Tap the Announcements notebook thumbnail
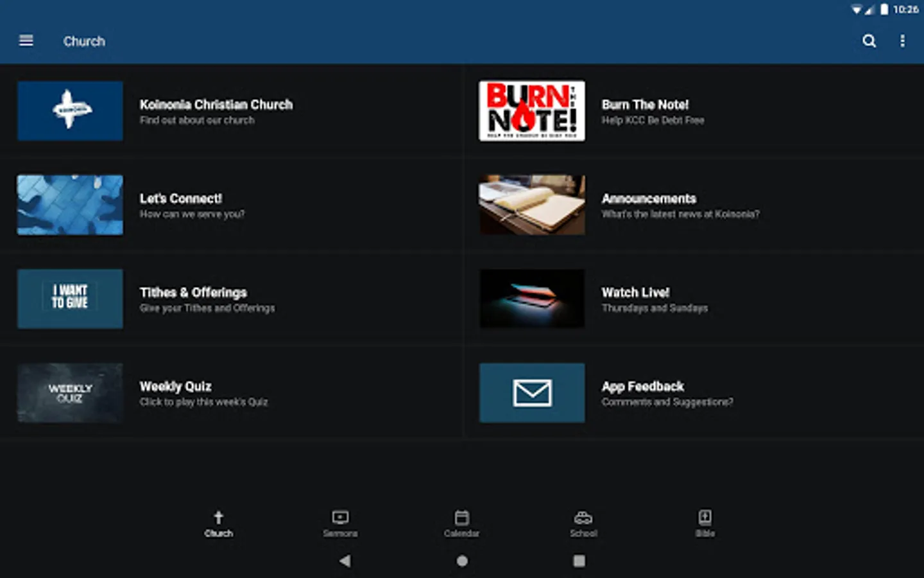924x578 pixels. [x=532, y=205]
